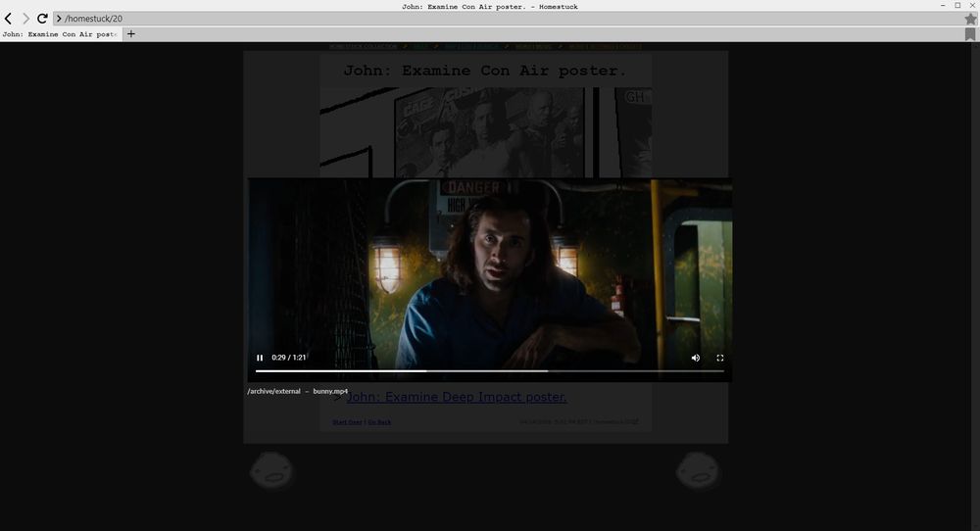The height and width of the screenshot is (531, 980).
Task: Click the 'Start Over' link
Action: pyautogui.click(x=347, y=422)
